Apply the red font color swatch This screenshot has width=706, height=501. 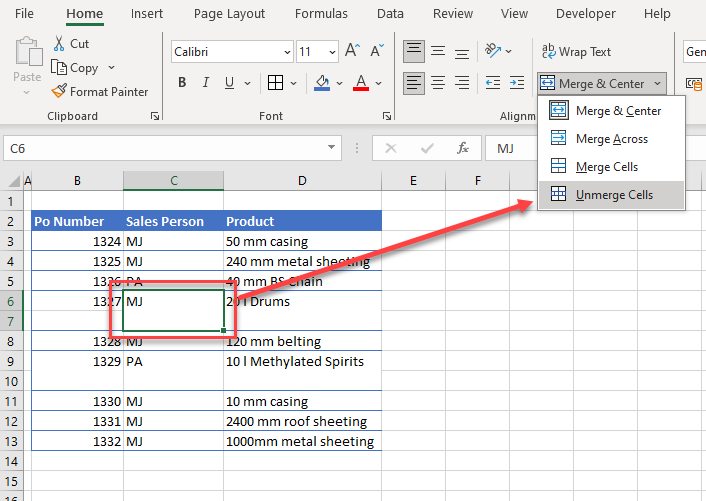coord(361,83)
